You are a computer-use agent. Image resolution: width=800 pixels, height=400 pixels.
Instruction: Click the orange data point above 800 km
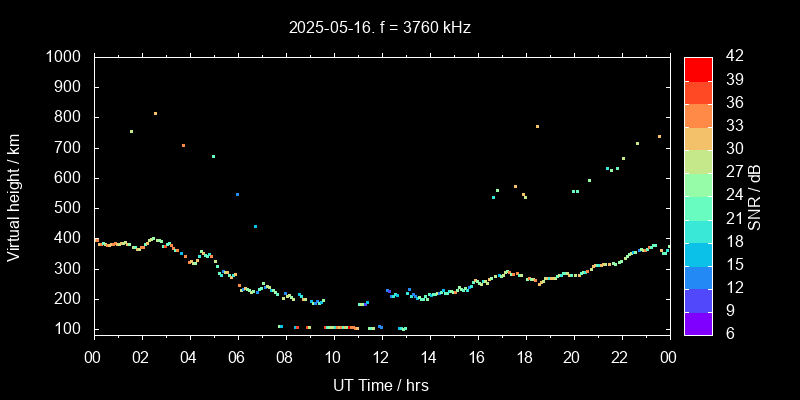(155, 113)
